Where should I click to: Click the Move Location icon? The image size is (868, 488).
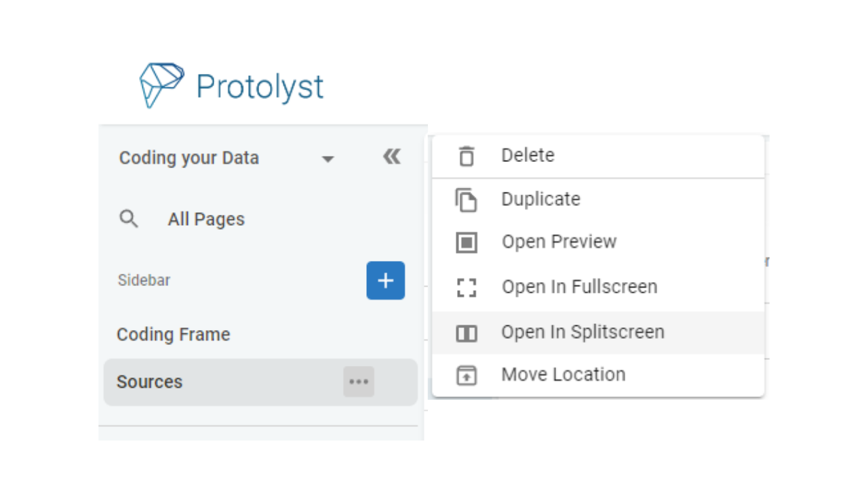465,374
